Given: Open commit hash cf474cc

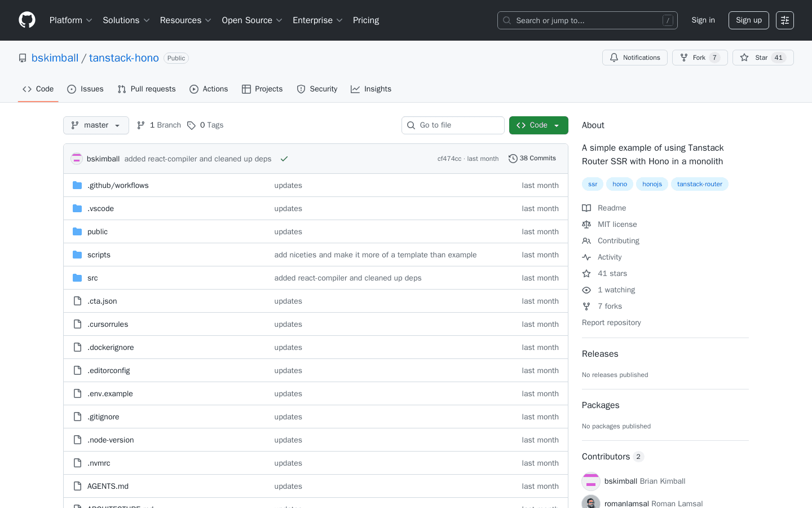Looking at the screenshot, I should [449, 159].
